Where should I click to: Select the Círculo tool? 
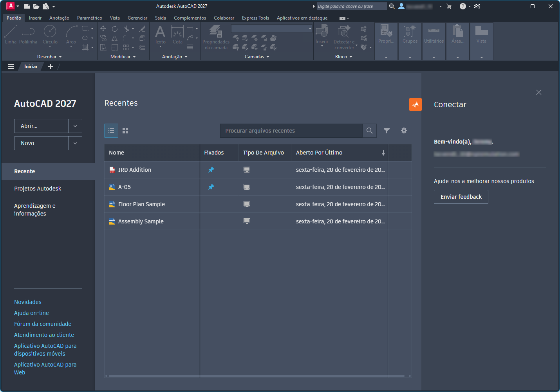(50, 34)
